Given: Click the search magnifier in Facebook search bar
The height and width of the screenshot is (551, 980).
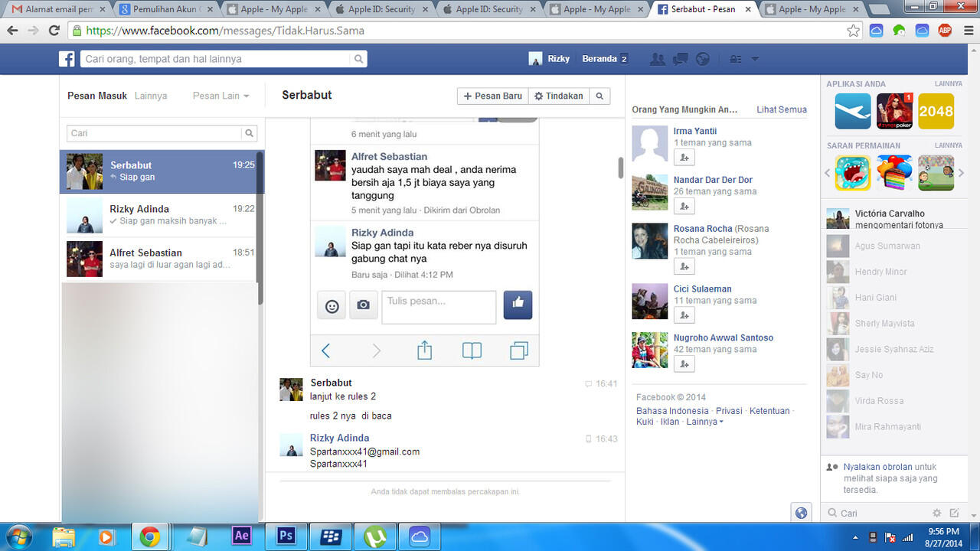Looking at the screenshot, I should pos(358,59).
